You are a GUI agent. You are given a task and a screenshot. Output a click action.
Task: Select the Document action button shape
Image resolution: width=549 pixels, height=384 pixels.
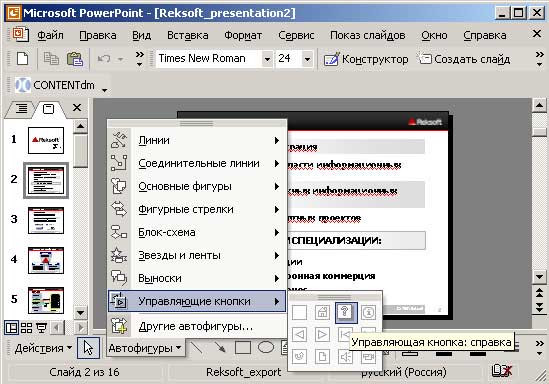pyautogui.click(x=322, y=357)
